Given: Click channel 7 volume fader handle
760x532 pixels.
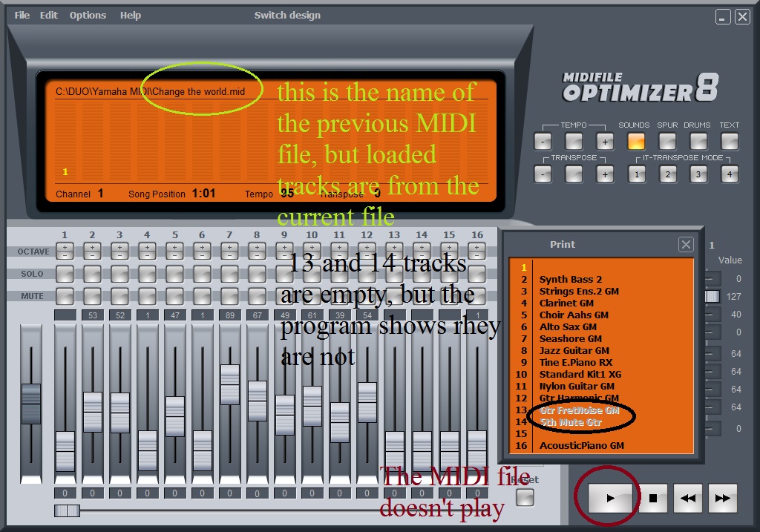Looking at the screenshot, I should (230, 384).
